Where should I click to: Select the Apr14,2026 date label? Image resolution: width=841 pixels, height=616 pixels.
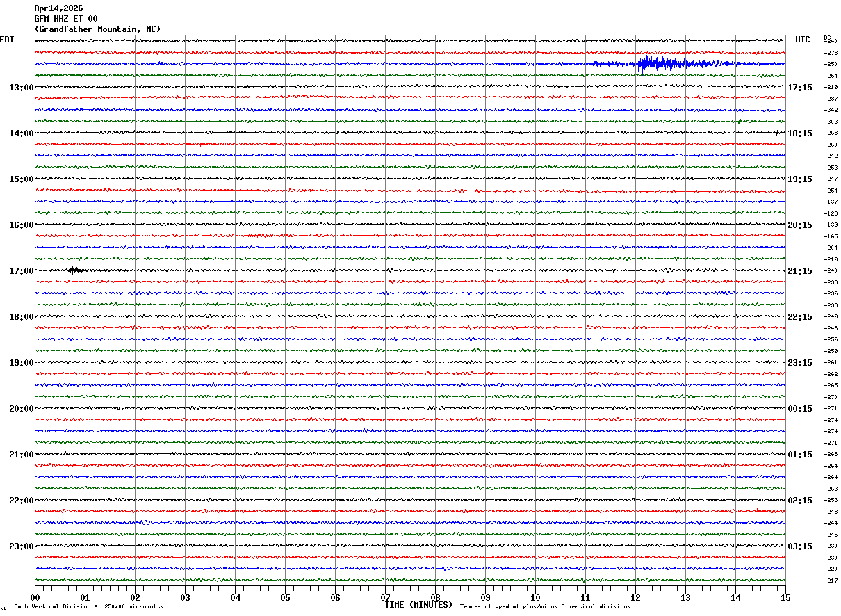(58, 8)
